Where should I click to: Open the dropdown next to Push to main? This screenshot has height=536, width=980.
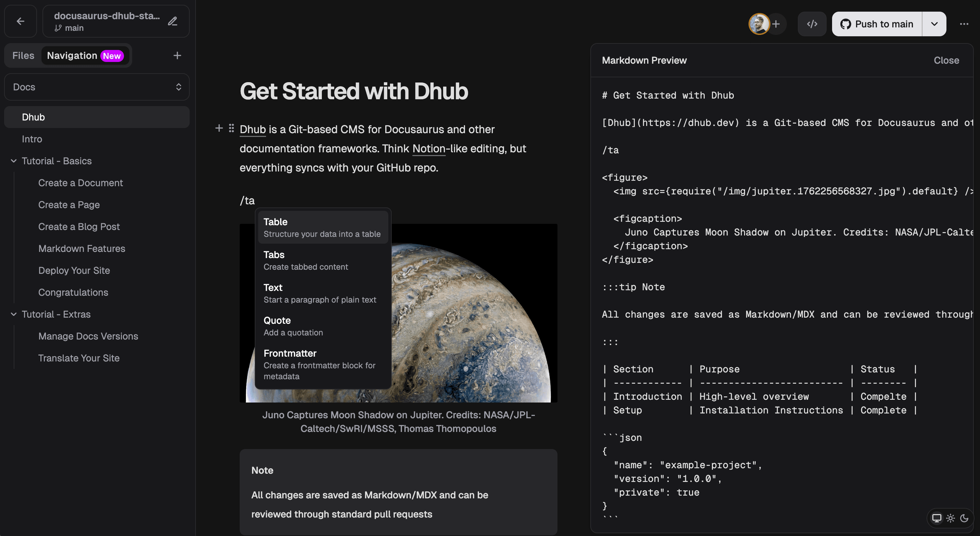[934, 24]
